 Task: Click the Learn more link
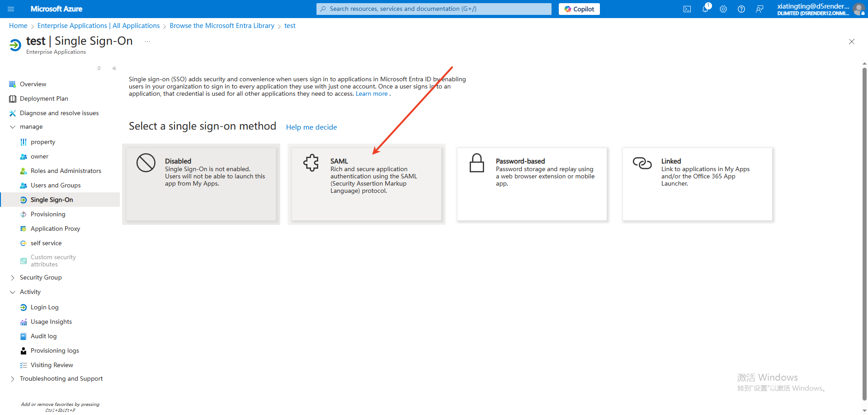pos(372,94)
